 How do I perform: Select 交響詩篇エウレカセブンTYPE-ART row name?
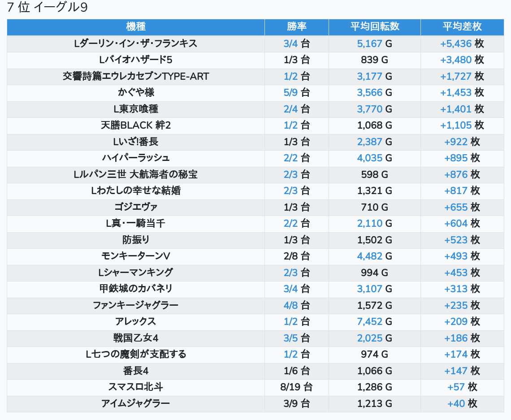135,76
